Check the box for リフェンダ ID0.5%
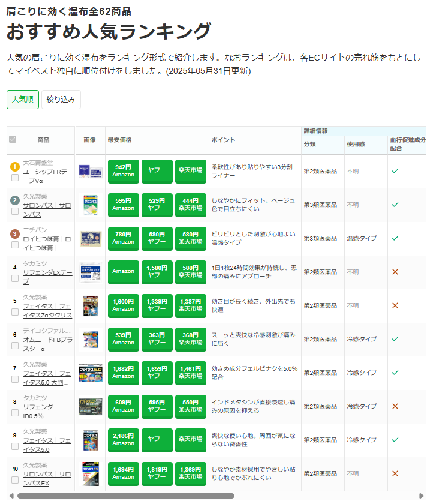The width and height of the screenshot is (433, 504). [x=15, y=413]
